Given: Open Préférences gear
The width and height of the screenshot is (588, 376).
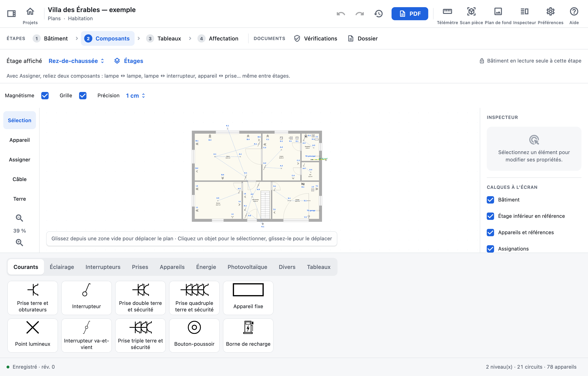Looking at the screenshot, I should [x=550, y=16].
